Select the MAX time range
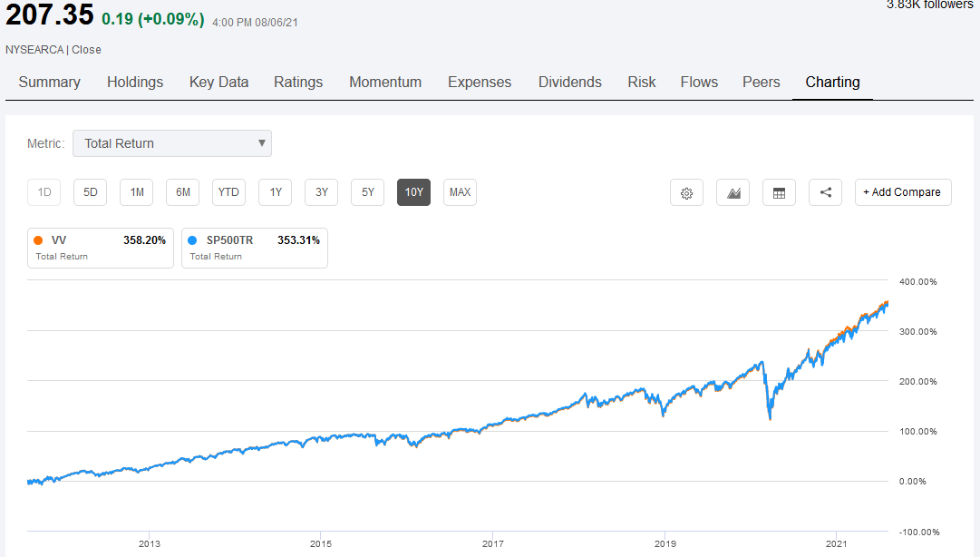Viewport: 980px width, 557px height. point(460,192)
